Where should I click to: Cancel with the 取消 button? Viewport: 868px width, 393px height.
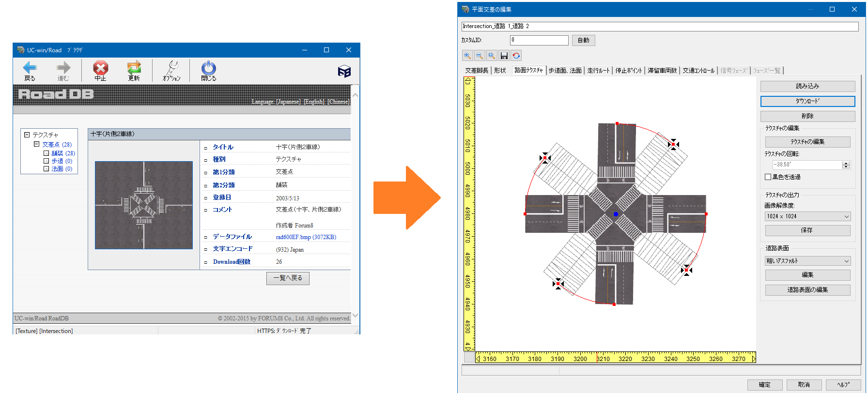point(804,385)
